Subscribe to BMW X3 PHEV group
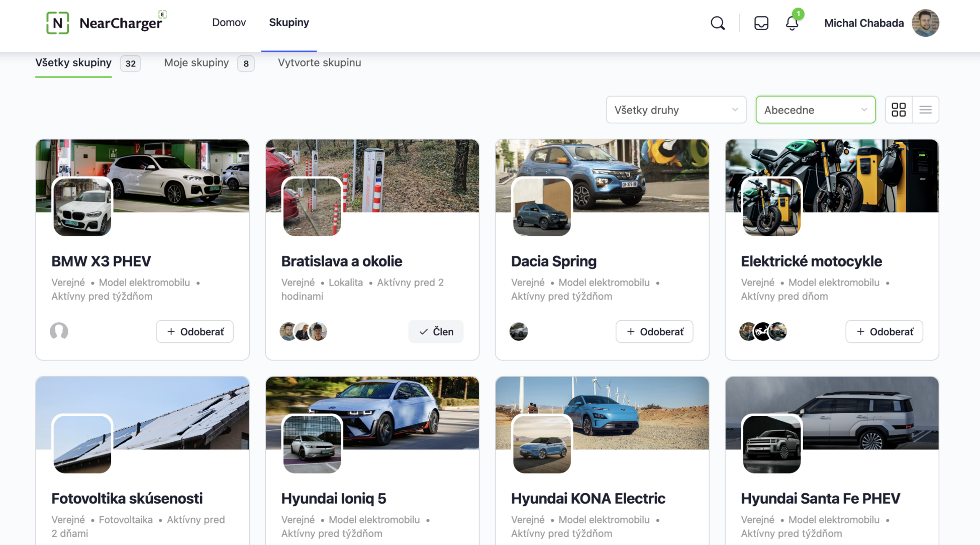This screenshot has height=545, width=980. 194,332
